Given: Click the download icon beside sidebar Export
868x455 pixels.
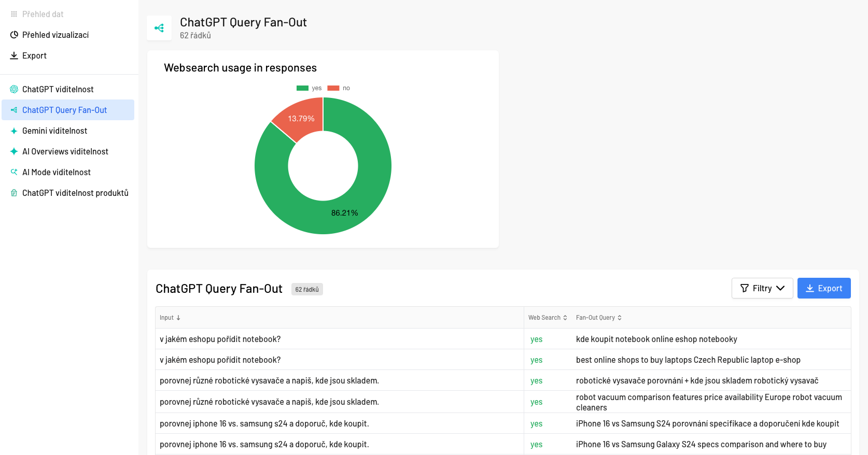Looking at the screenshot, I should pyautogui.click(x=14, y=55).
